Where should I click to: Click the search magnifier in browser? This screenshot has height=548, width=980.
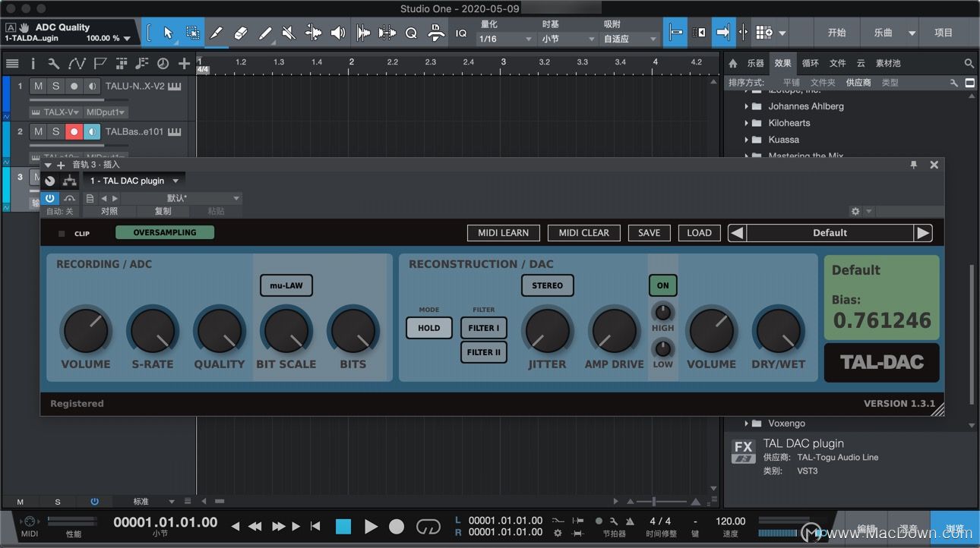tap(969, 64)
